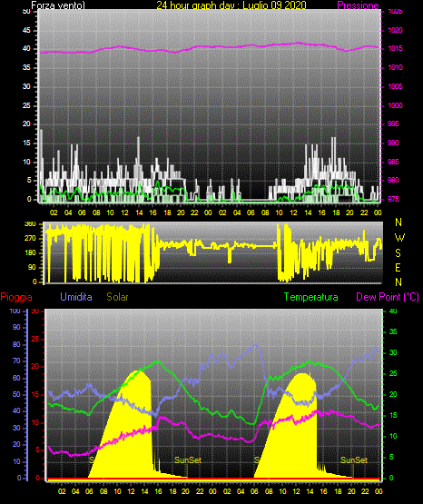
Task: Select the Solar legend label
Action: (x=118, y=297)
